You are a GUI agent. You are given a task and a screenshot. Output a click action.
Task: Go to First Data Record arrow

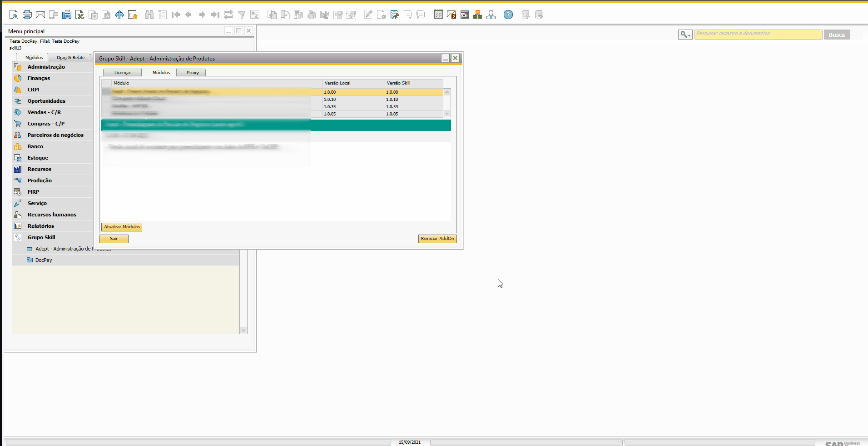pyautogui.click(x=176, y=15)
